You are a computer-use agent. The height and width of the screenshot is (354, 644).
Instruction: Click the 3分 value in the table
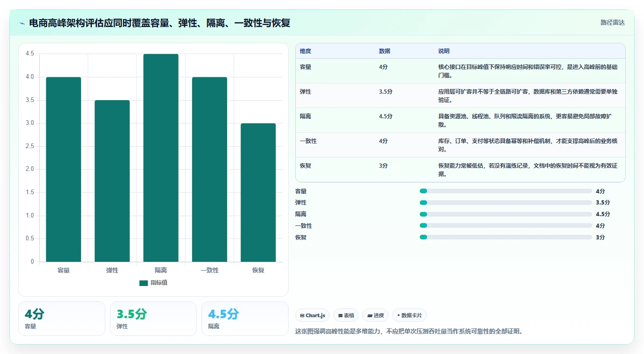coord(383,166)
